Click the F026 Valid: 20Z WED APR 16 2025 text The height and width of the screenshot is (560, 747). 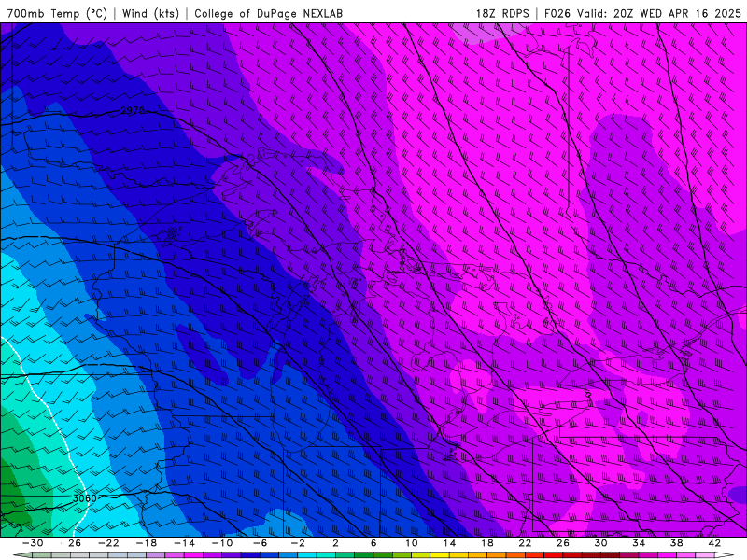[x=642, y=13]
